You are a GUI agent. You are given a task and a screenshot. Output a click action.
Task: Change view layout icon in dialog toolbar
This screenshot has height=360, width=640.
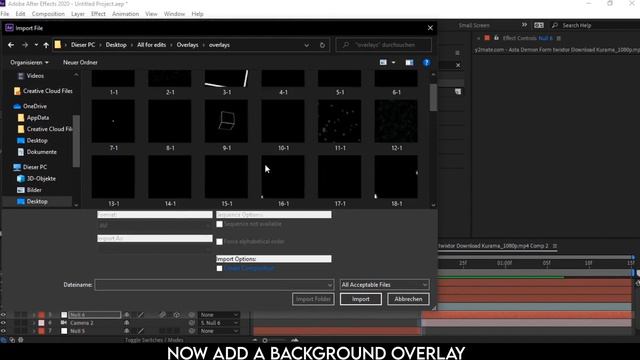383,62
